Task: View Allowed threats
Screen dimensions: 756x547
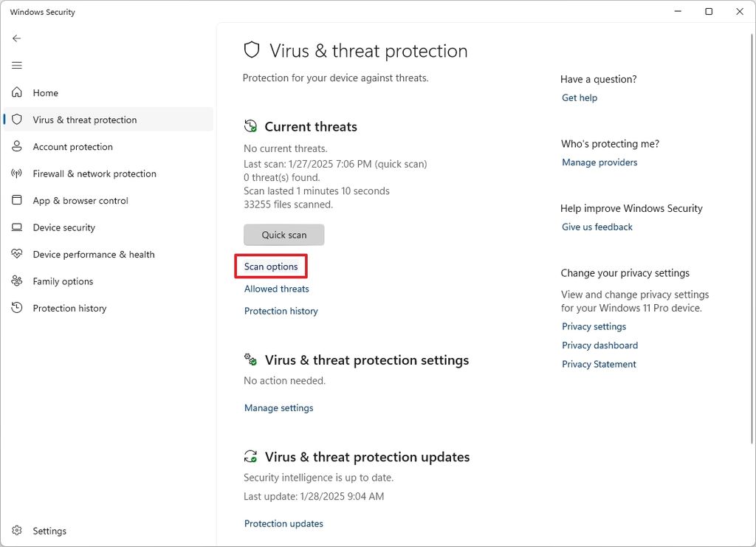Action: tap(276, 289)
